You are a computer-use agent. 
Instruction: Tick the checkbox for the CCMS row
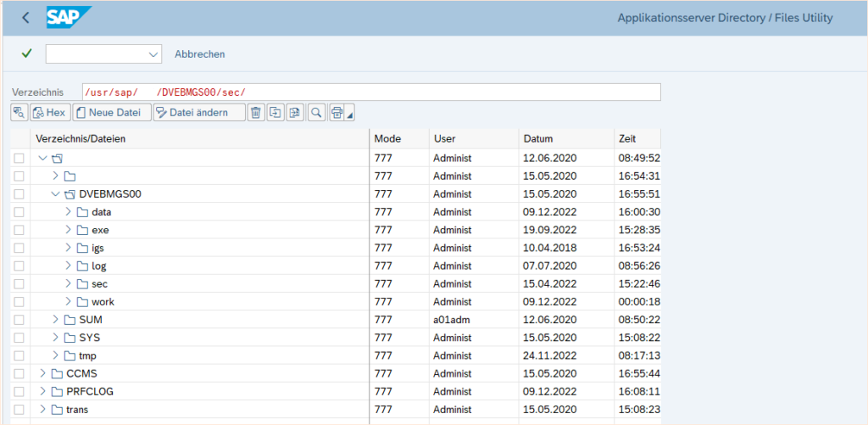19,373
